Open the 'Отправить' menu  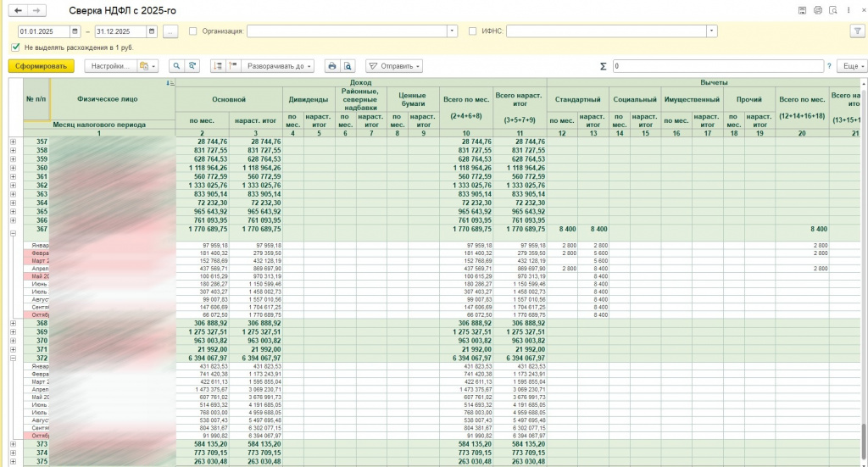[x=394, y=66]
